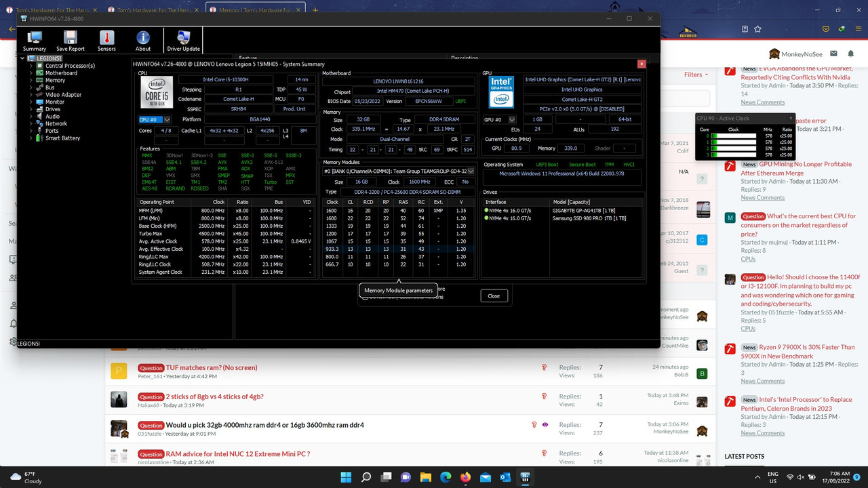Select the 1600 XMP memory timing row

[x=398, y=210]
